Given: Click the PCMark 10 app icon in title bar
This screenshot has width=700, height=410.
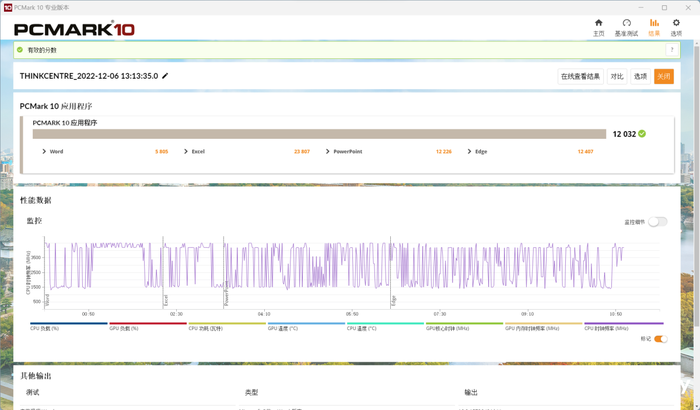Looking at the screenshot, I should [x=8, y=7].
